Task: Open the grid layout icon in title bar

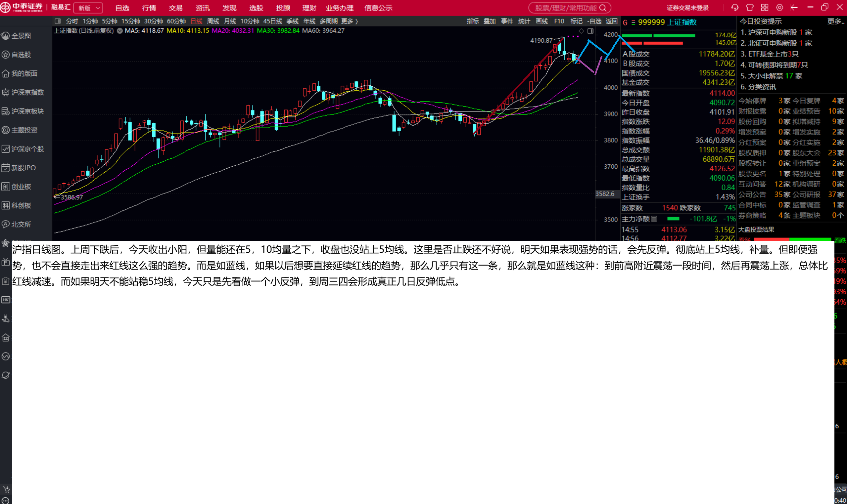Action: (764, 8)
